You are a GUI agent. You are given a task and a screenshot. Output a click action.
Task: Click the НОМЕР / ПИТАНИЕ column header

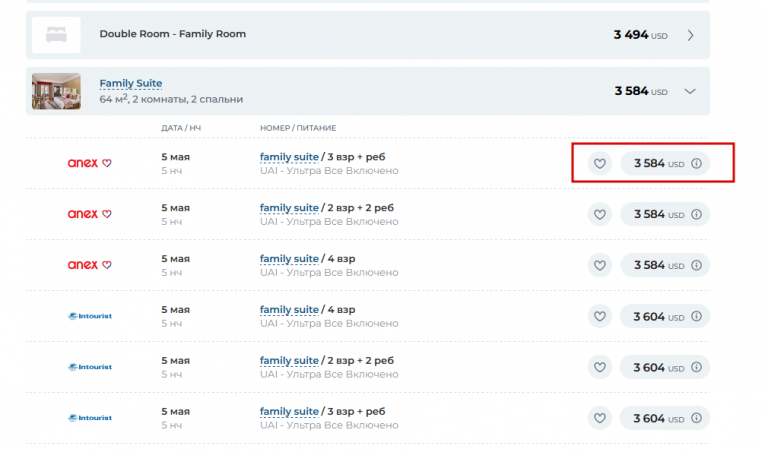(x=298, y=128)
